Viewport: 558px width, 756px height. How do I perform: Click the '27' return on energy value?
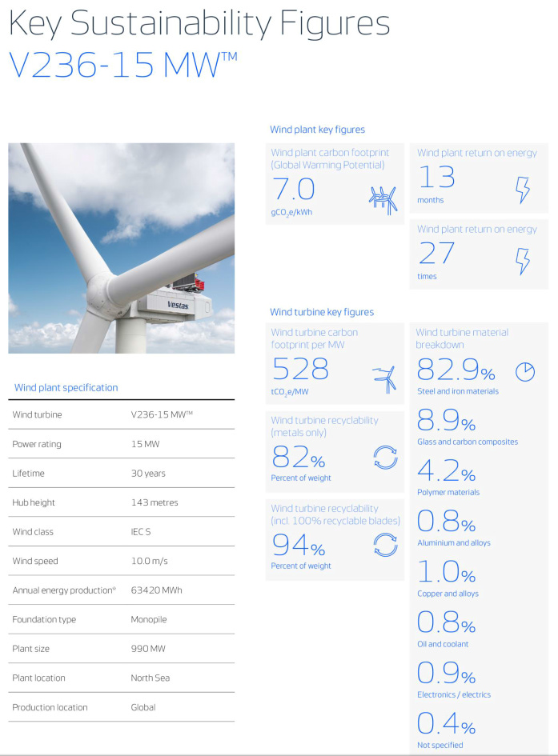[436, 253]
